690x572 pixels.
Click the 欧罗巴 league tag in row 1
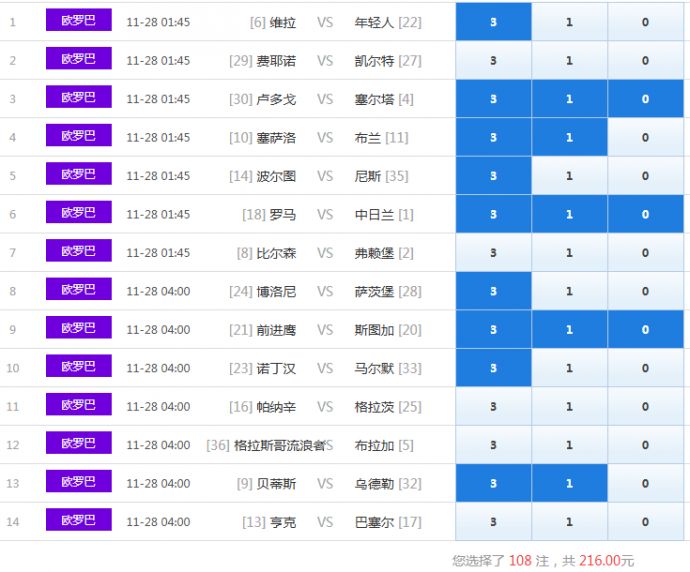tap(78, 21)
